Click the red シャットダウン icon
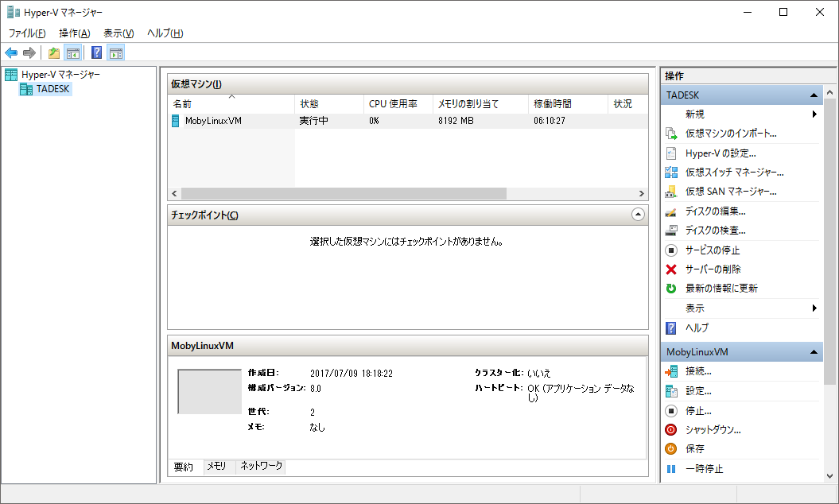Screen dimensions: 839x504 (x=671, y=429)
